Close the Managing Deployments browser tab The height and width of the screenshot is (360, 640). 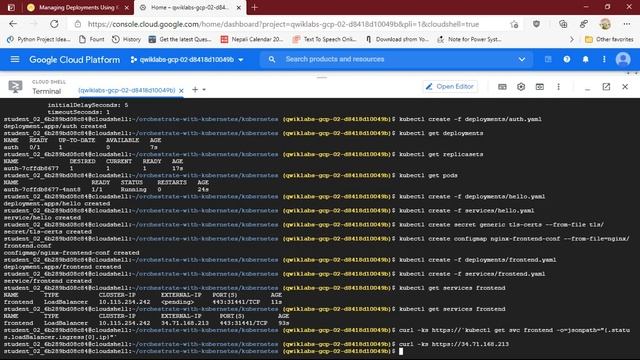pyautogui.click(x=127, y=7)
